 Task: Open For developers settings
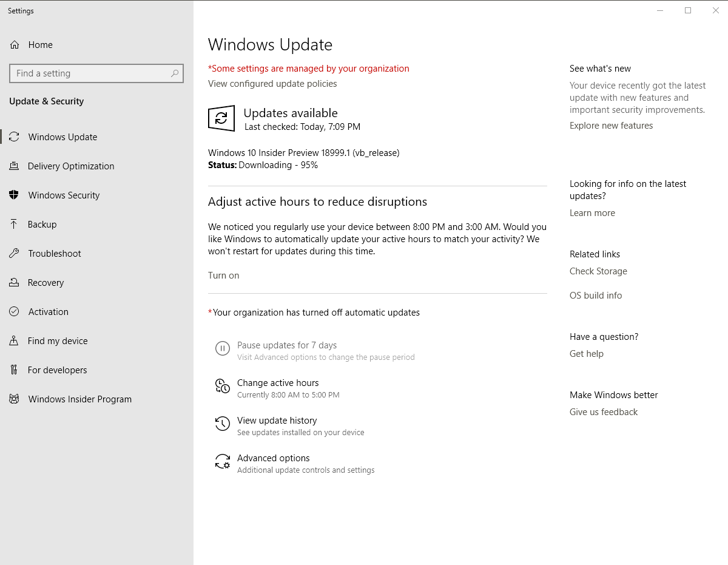click(x=57, y=370)
